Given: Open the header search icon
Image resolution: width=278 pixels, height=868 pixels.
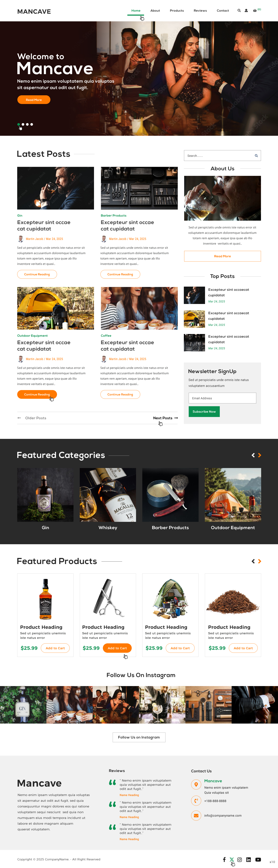Looking at the screenshot, I should pos(239,10).
